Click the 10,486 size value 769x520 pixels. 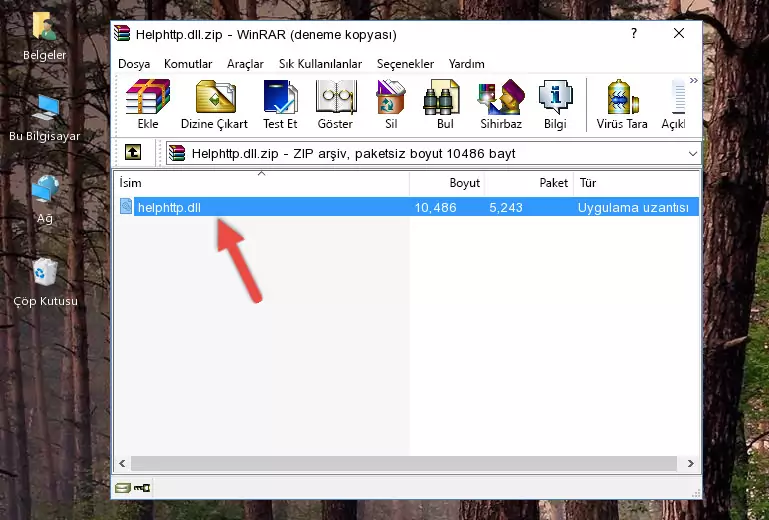436,208
